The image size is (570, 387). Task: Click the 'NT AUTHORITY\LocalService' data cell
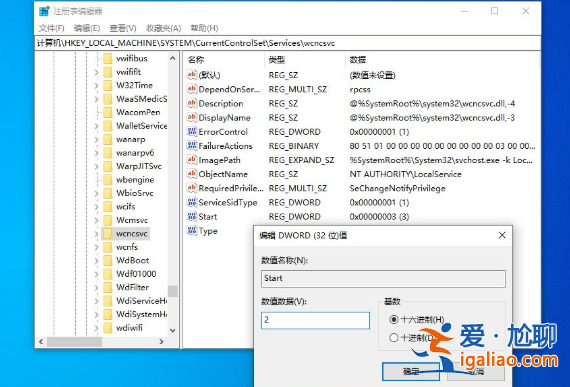pyautogui.click(x=405, y=174)
